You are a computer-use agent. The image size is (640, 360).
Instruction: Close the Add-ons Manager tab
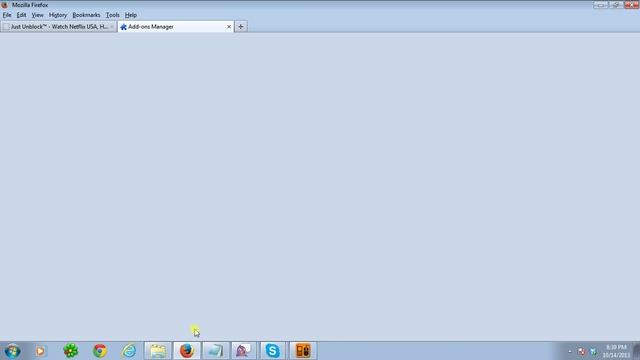tap(229, 27)
